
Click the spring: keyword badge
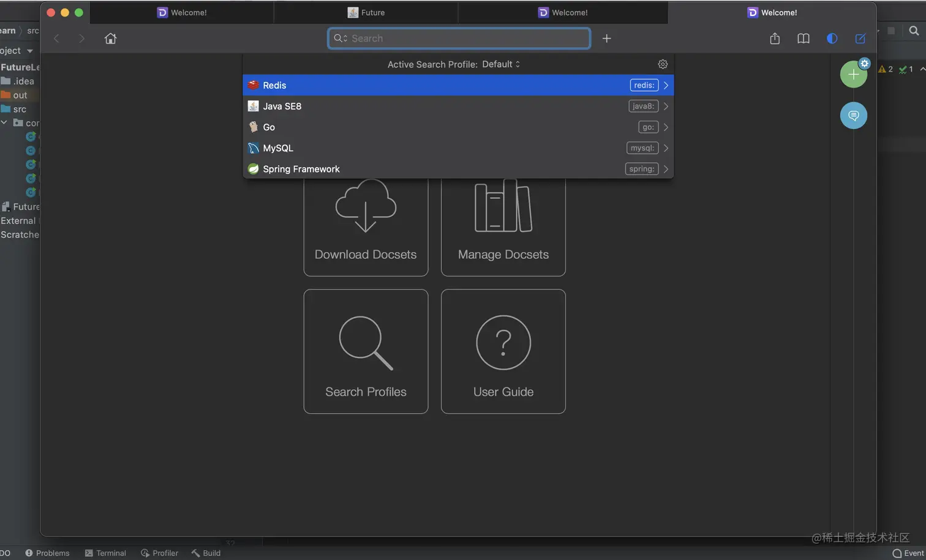642,169
